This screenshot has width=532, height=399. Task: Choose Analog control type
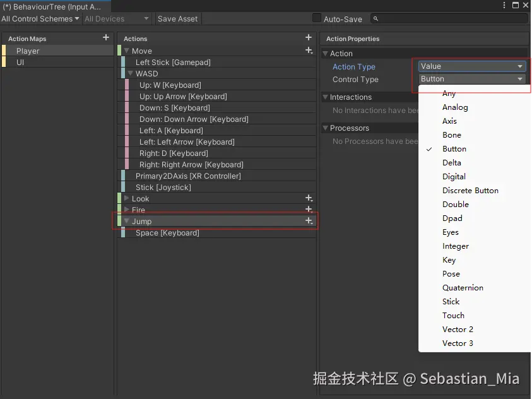click(475, 107)
